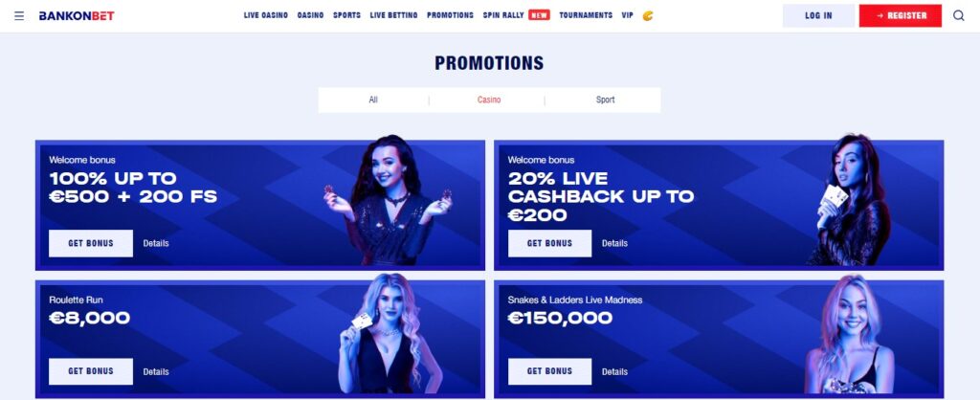Open the Live Casino menu item
The height and width of the screenshot is (400, 980).
[x=266, y=15]
